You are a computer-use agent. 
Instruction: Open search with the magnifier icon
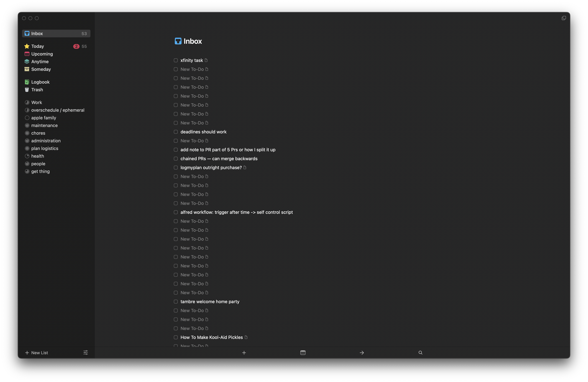[420, 353]
